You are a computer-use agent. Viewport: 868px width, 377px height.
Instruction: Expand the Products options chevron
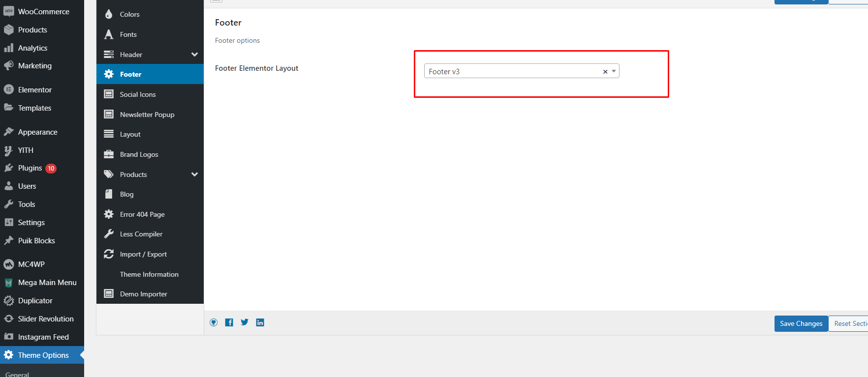[194, 174]
